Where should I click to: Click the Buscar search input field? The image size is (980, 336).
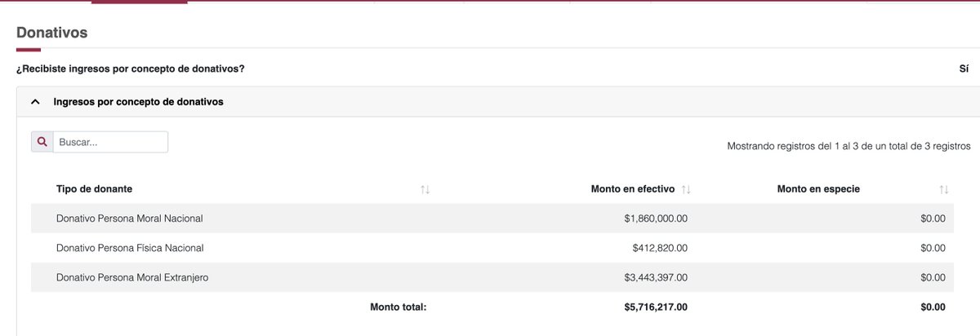click(x=110, y=142)
